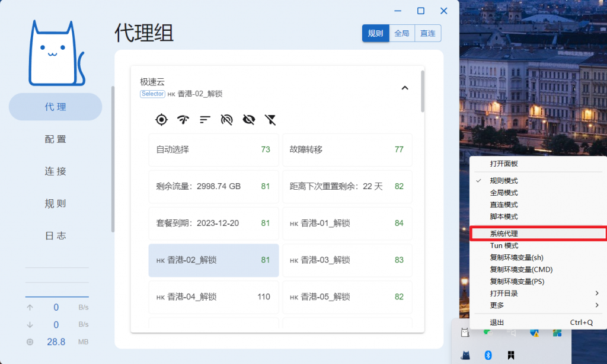Switch to 全局 global mode button
The width and height of the screenshot is (607, 364).
click(402, 33)
